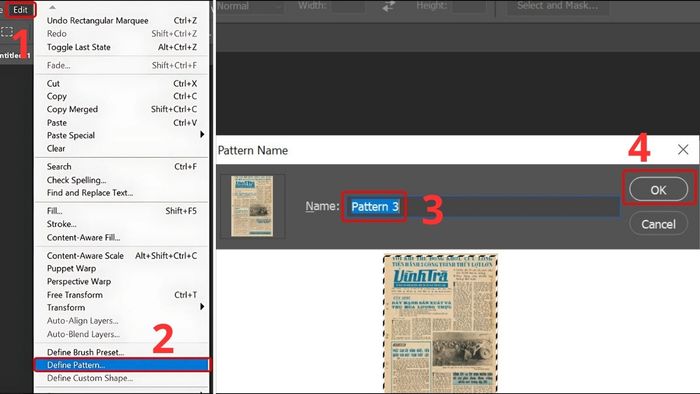The width and height of the screenshot is (700, 394).
Task: Click the Height input field
Action: click(468, 6)
